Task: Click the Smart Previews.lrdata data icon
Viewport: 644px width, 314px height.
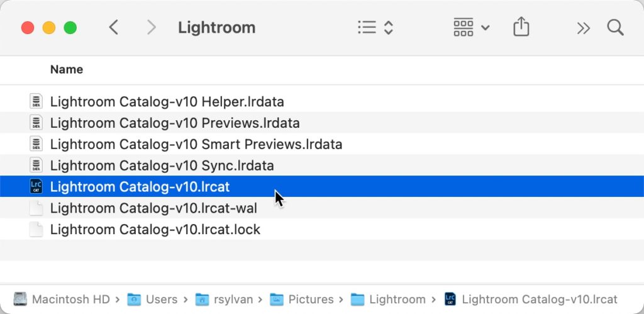Action: (x=36, y=144)
